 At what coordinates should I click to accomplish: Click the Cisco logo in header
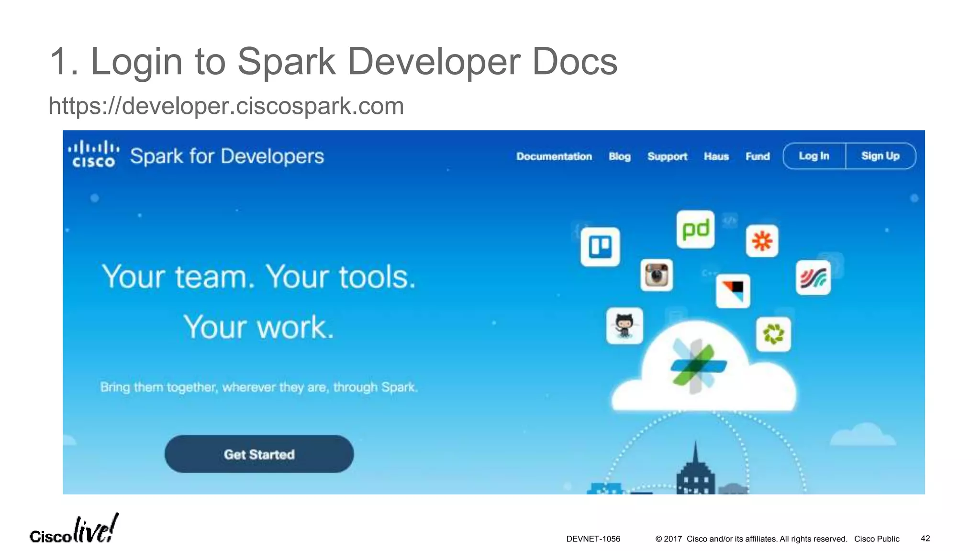[94, 155]
